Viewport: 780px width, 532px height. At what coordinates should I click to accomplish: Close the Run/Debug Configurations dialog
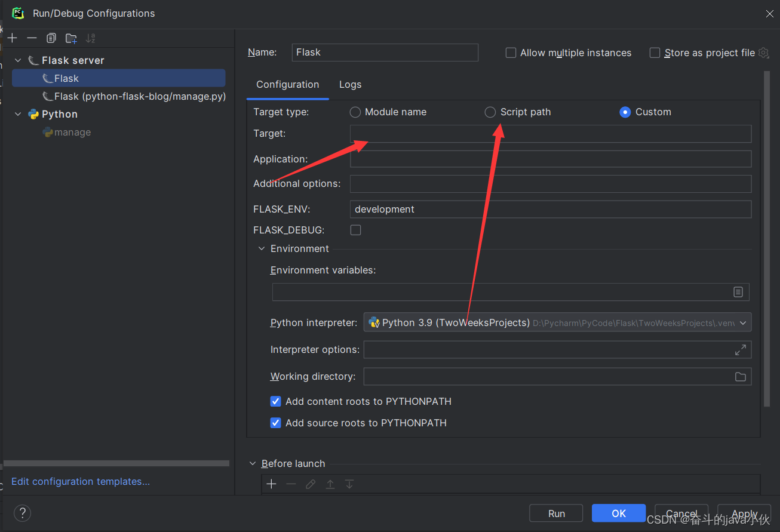point(770,14)
